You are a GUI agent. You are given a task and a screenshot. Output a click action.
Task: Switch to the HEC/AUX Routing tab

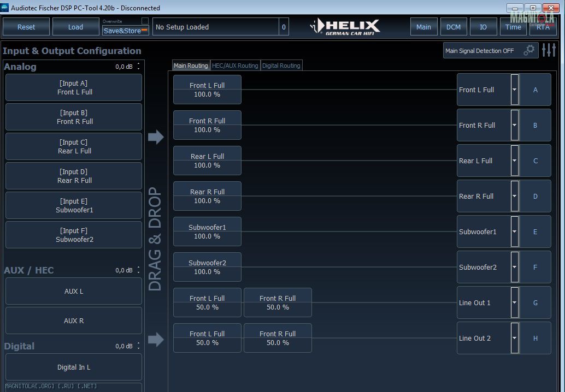click(235, 66)
